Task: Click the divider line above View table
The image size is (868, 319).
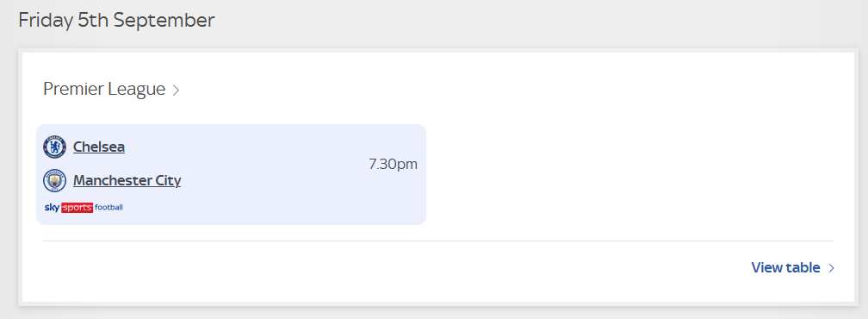Action: coord(438,241)
